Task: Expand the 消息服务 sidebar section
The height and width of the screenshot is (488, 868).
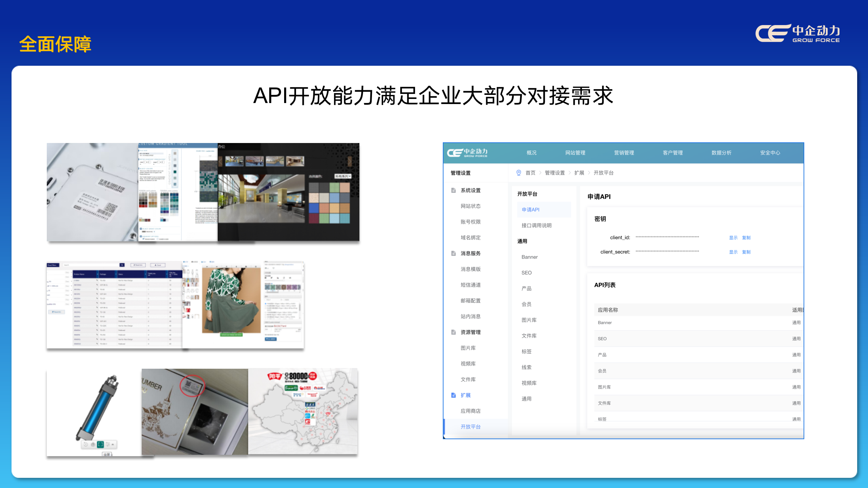Action: 470,253
